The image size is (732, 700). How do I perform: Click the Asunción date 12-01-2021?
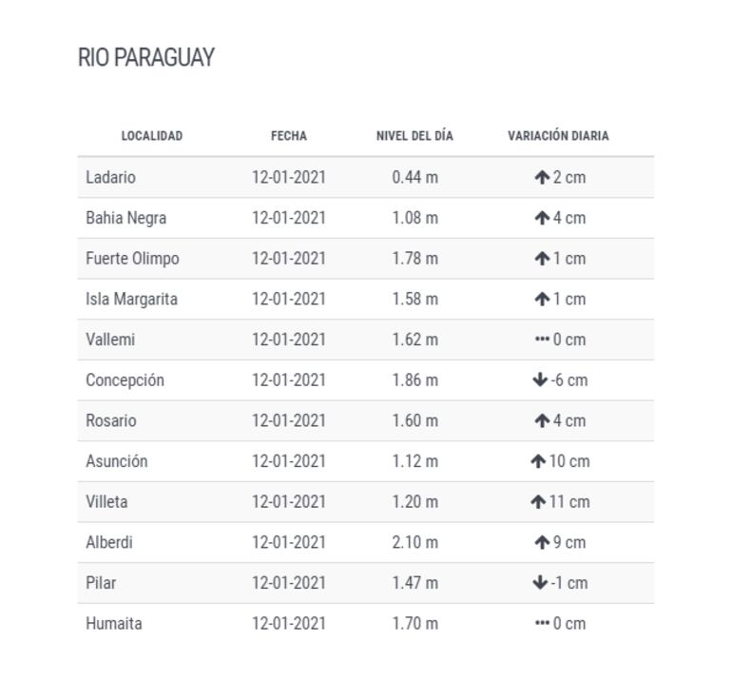tap(289, 461)
